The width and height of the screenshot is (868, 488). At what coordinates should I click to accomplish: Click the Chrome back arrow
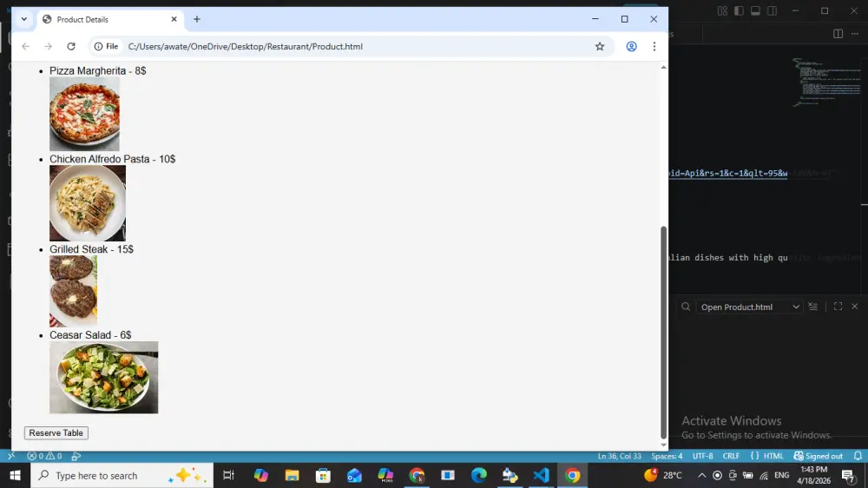(25, 47)
